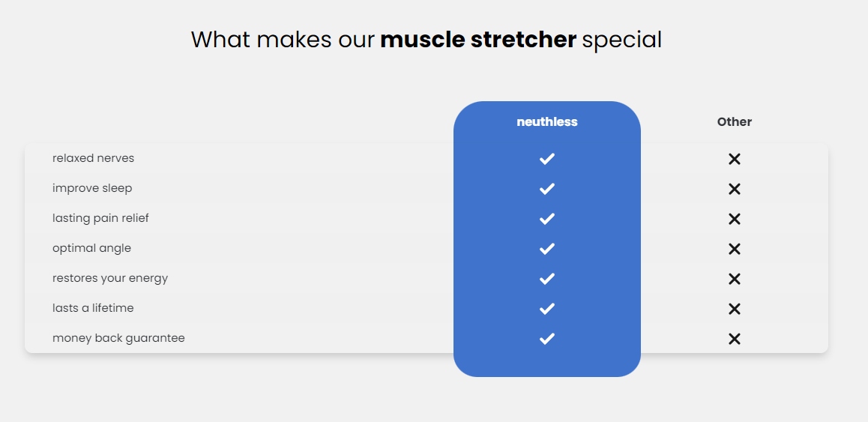Click the Other X mark for relaxed nerves
This screenshot has width=868, height=422.
(x=735, y=159)
